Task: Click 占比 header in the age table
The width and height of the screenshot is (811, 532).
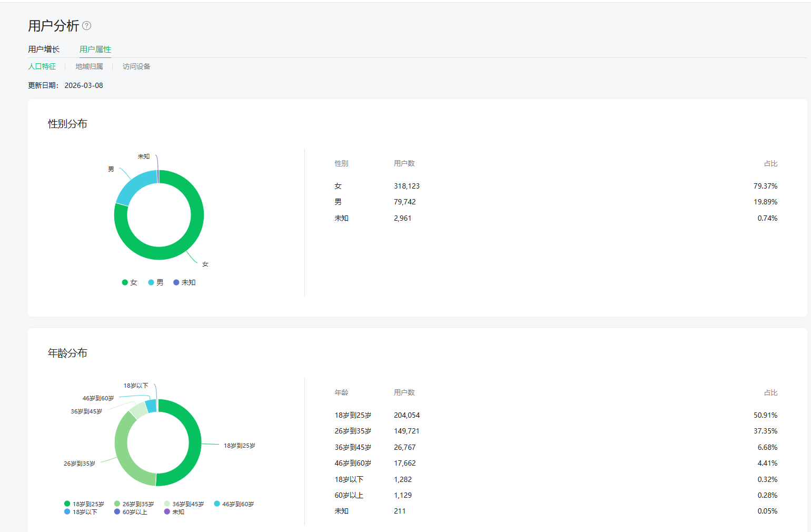Action: click(770, 392)
